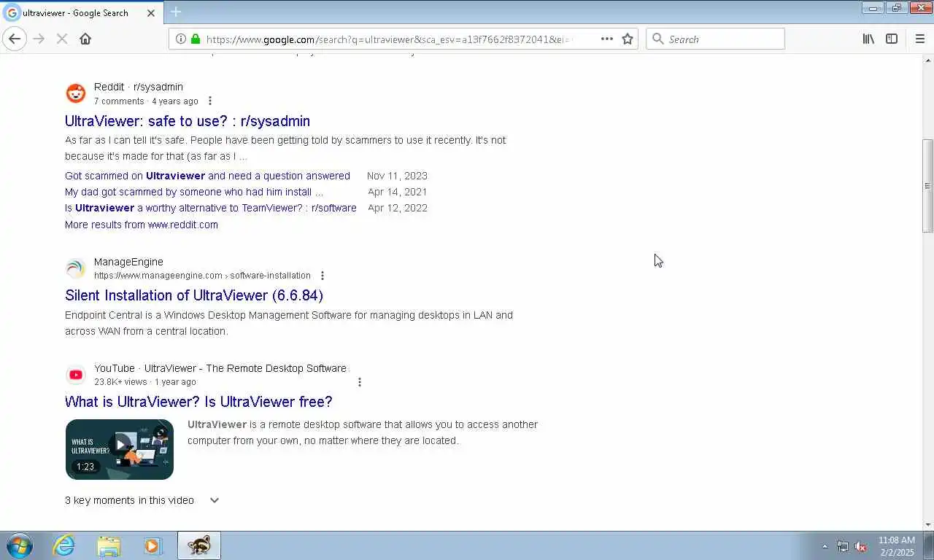The image size is (934, 560).
Task: Open Windows Media Player from taskbar
Action: tap(153, 545)
